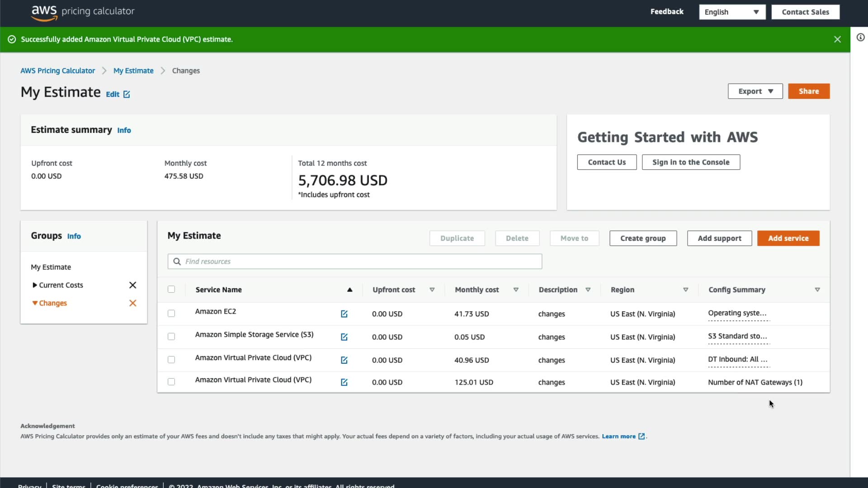Image resolution: width=868 pixels, height=488 pixels.
Task: Click the Create group button
Action: [x=642, y=238]
